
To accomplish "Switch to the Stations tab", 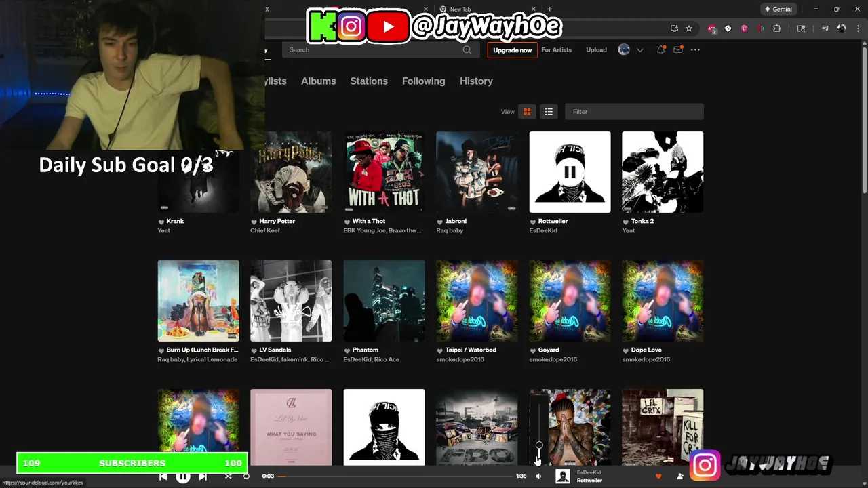I will click(369, 81).
